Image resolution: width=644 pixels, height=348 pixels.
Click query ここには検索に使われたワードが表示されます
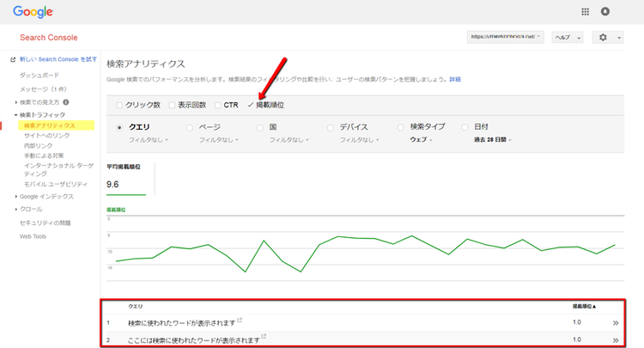tap(194, 340)
